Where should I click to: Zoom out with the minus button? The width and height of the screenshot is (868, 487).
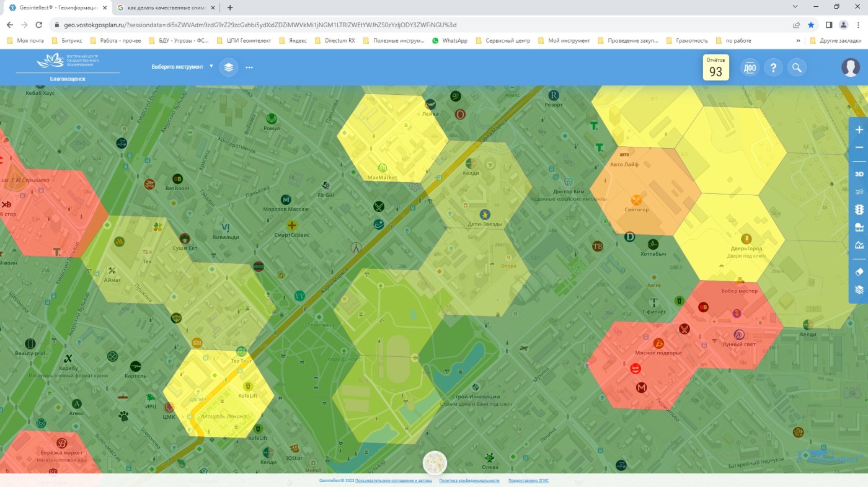[x=859, y=147]
